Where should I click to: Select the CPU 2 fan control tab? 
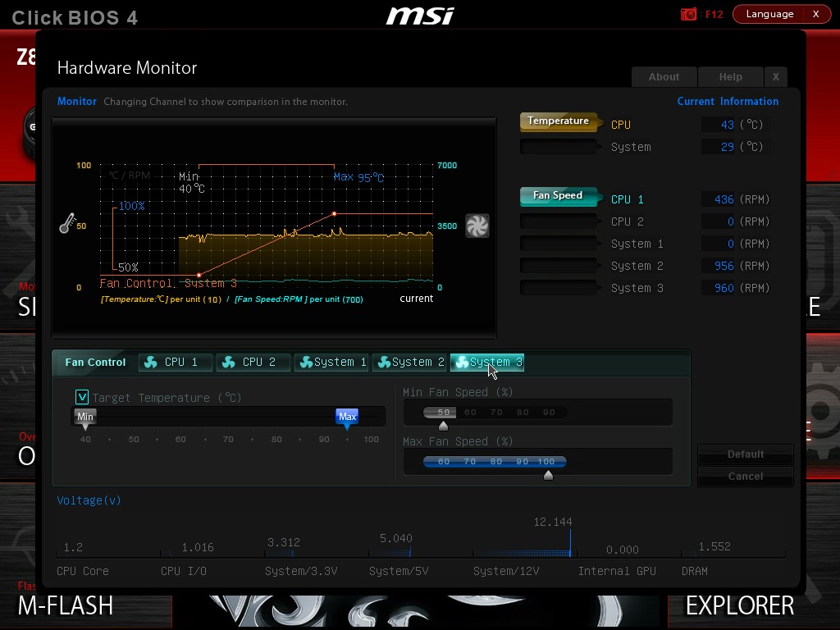click(253, 362)
